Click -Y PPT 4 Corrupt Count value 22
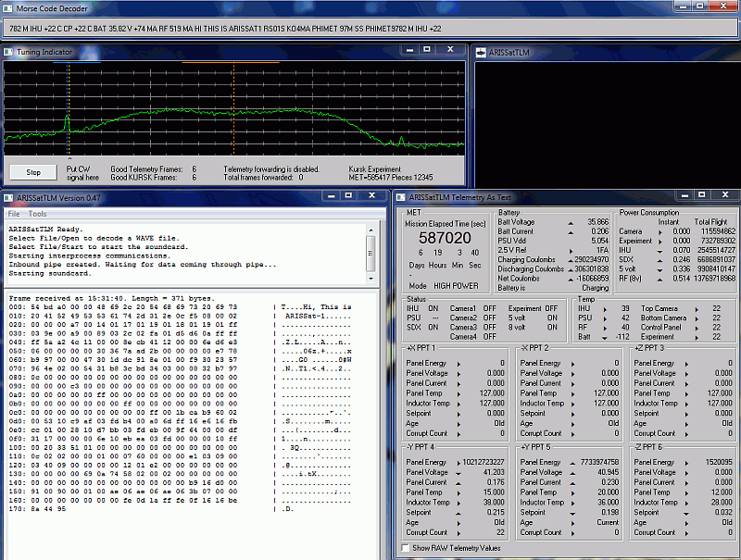This screenshot has height=560, width=741. [x=500, y=532]
